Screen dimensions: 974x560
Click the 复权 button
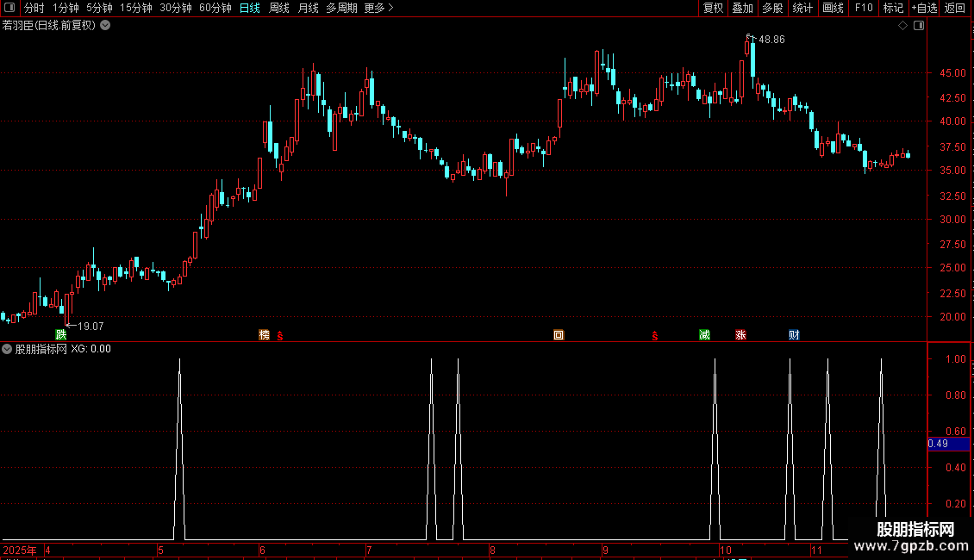coord(713,8)
